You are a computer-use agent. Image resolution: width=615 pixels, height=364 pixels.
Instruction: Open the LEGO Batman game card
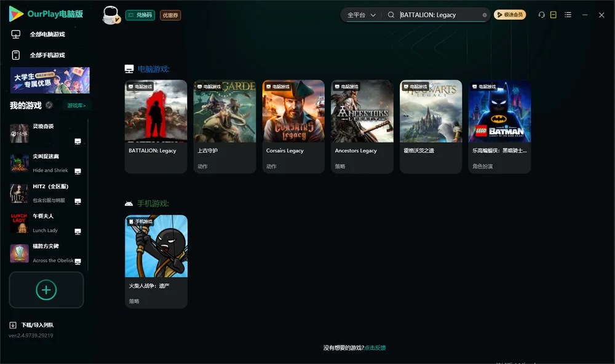[x=499, y=127]
